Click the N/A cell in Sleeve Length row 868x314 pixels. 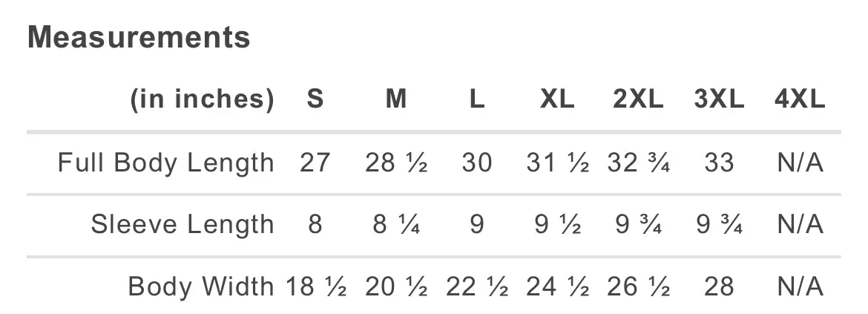800,225
